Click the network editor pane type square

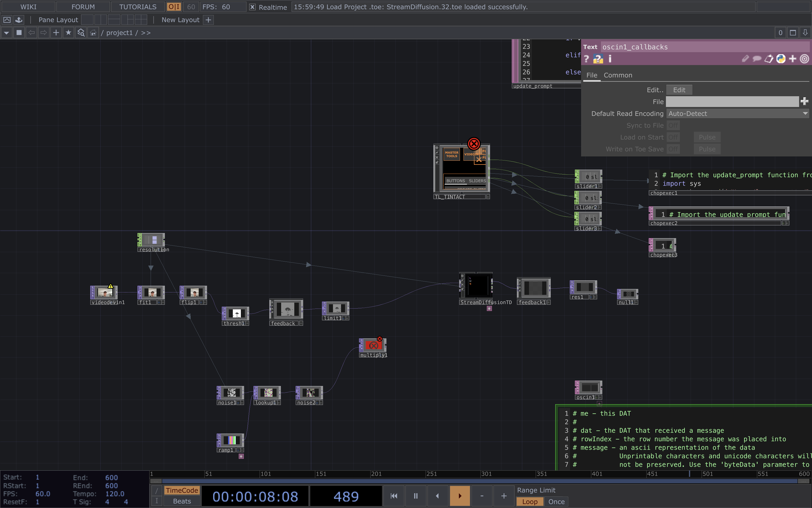(x=19, y=33)
